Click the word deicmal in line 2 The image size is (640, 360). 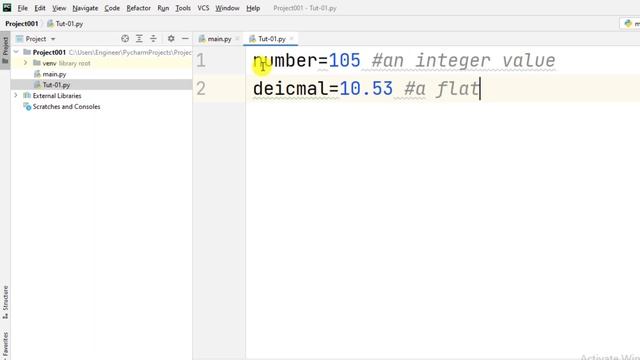290,89
